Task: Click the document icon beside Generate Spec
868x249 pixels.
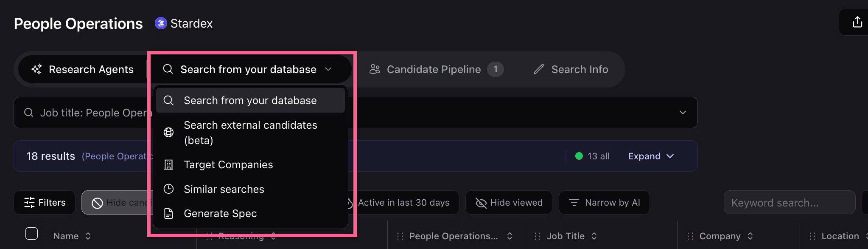Action: tap(168, 213)
